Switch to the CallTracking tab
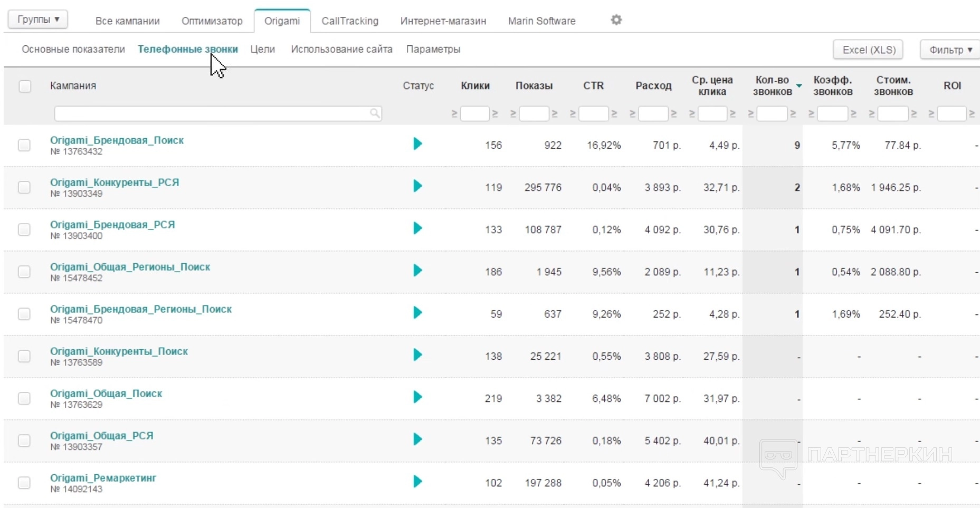 [350, 21]
